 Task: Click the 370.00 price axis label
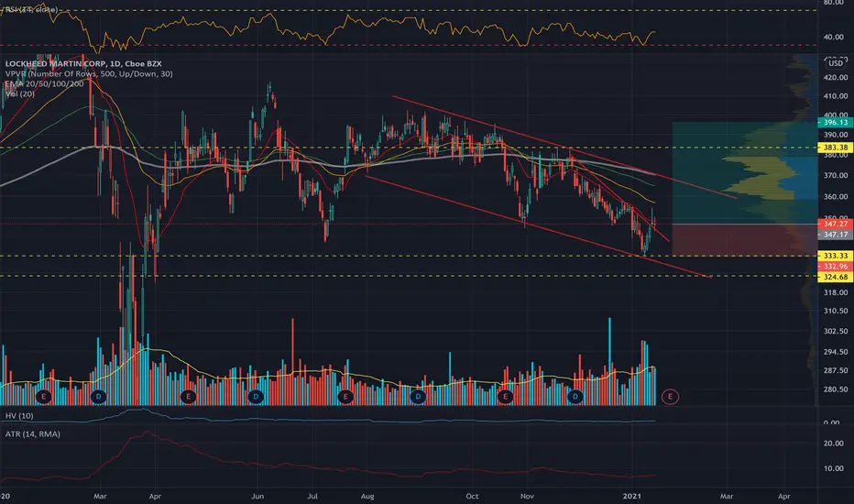(x=836, y=175)
